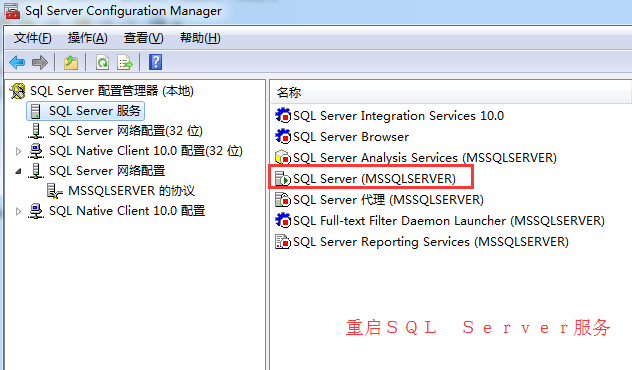Screen dimensions: 632x370
Task: Click the running SQL Server (MSSQLSERVER) icon
Action: click(283, 178)
